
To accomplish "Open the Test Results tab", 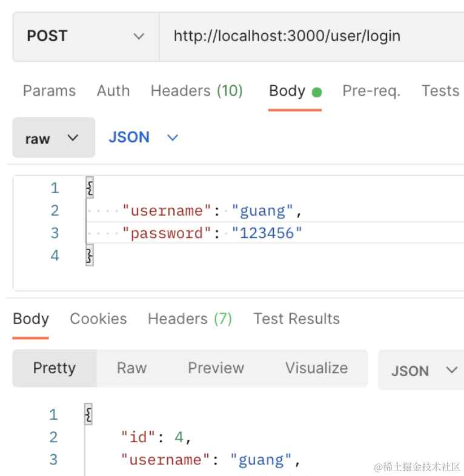I will click(x=296, y=319).
